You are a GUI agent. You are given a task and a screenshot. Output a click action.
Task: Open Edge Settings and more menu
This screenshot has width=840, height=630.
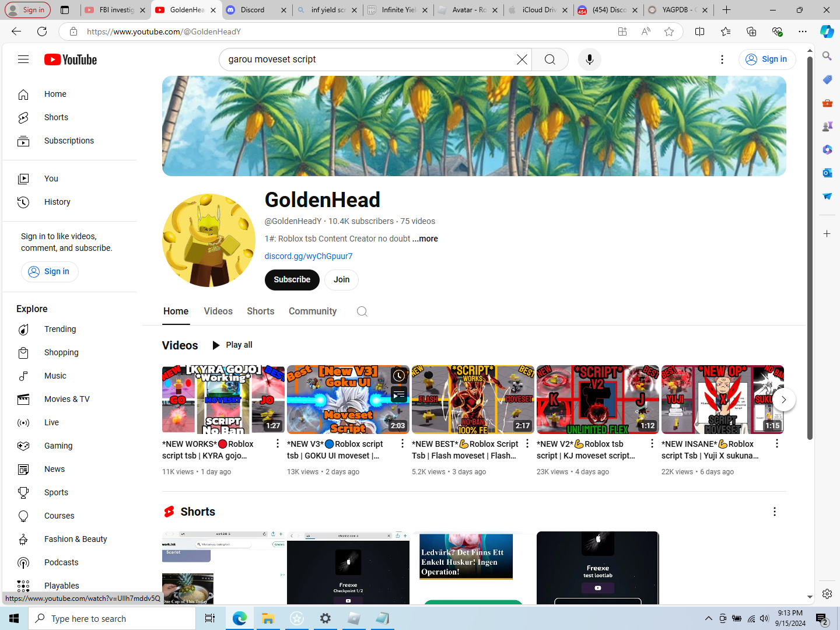click(803, 32)
